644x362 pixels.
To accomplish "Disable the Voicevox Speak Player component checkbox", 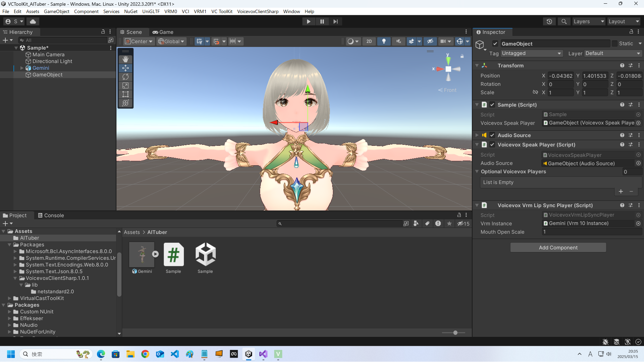I will 492,144.
